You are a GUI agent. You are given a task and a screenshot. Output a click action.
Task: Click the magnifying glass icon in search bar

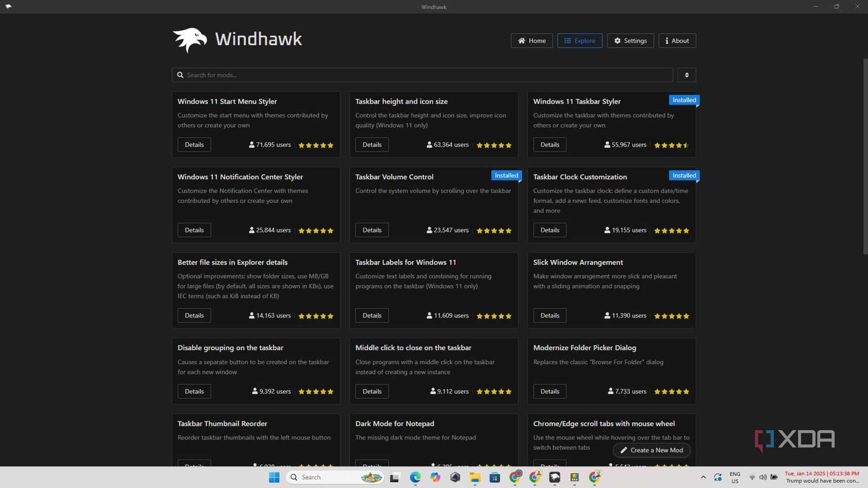click(x=180, y=75)
